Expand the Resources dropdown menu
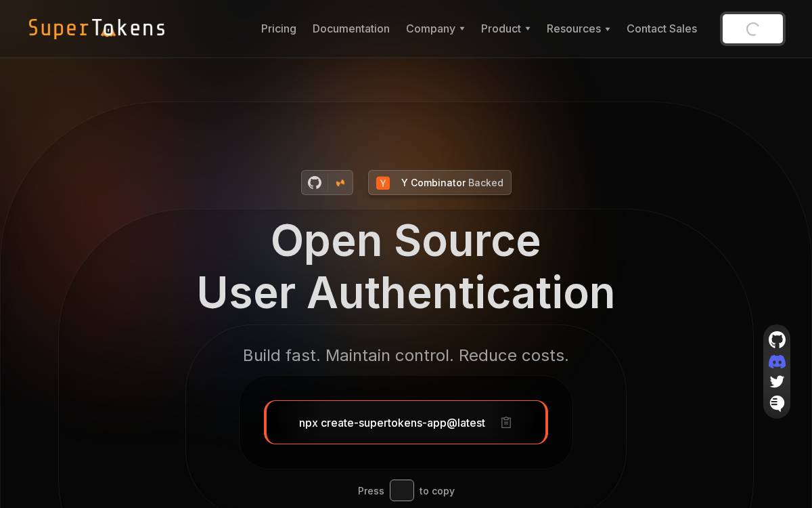 579,28
